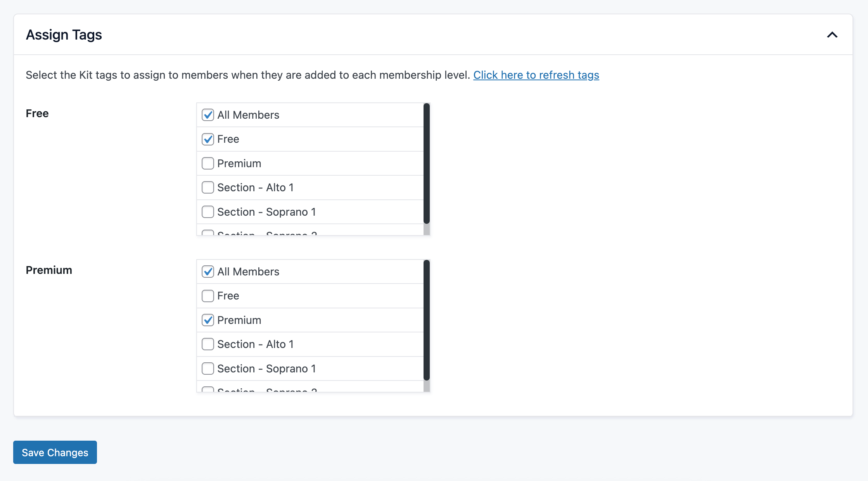This screenshot has height=481, width=868.
Task: Check the Free tag under Premium level
Action: click(x=208, y=296)
